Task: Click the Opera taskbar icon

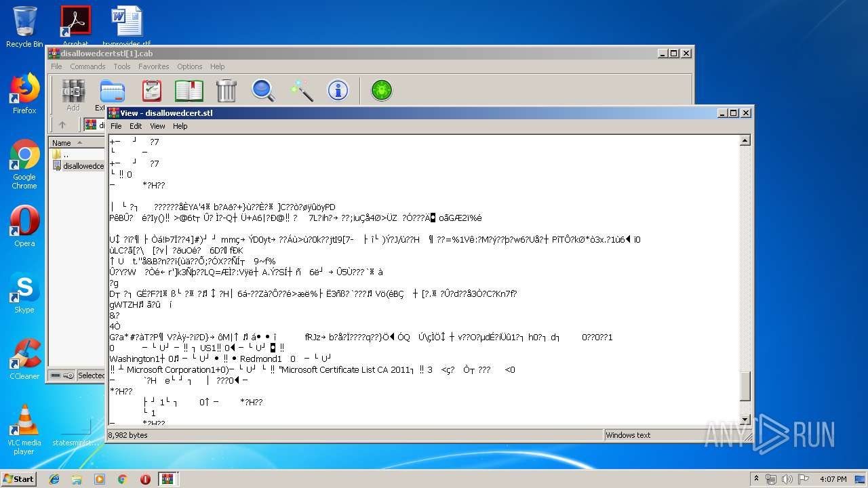Action: tap(145, 479)
